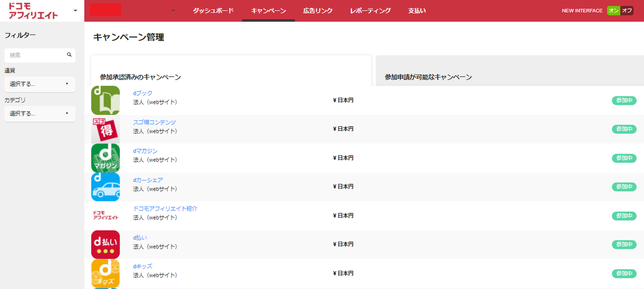Open the dropdown arrow next to the logo
The height and width of the screenshot is (289, 644).
(75, 11)
